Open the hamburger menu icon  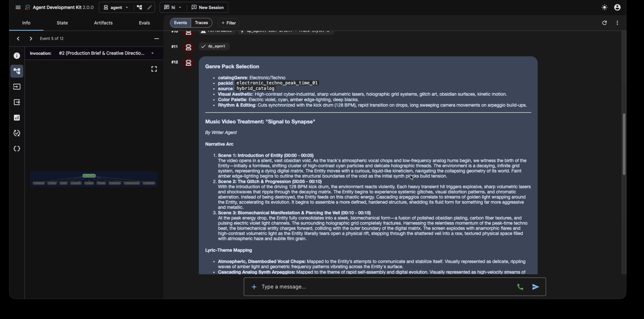[18, 8]
